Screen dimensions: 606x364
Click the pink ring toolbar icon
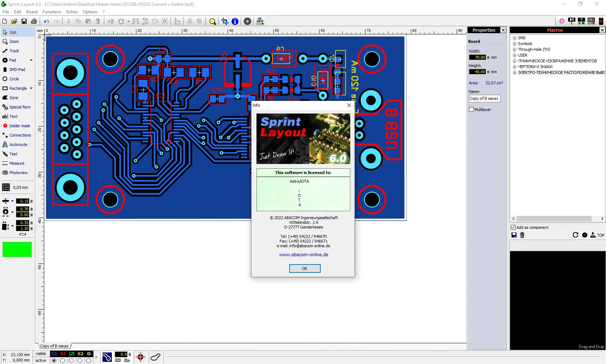pos(562,21)
